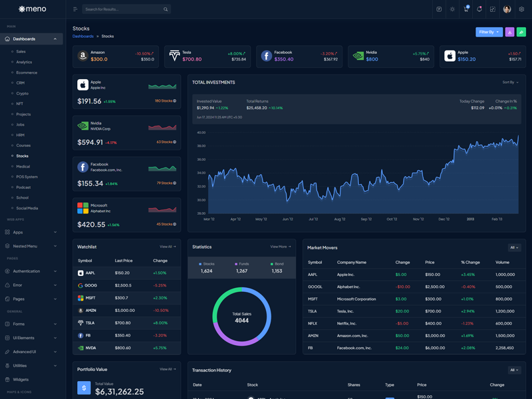The image size is (532, 399).
Task: Click the purple download button
Action: pyautogui.click(x=509, y=32)
